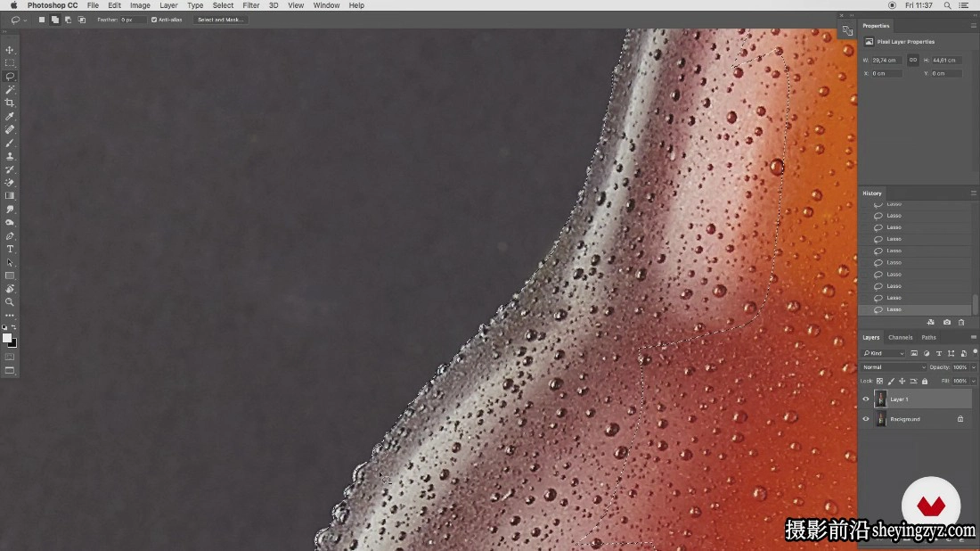Open the Filter menu
Viewport: 980px width, 551px height.
[x=250, y=5]
